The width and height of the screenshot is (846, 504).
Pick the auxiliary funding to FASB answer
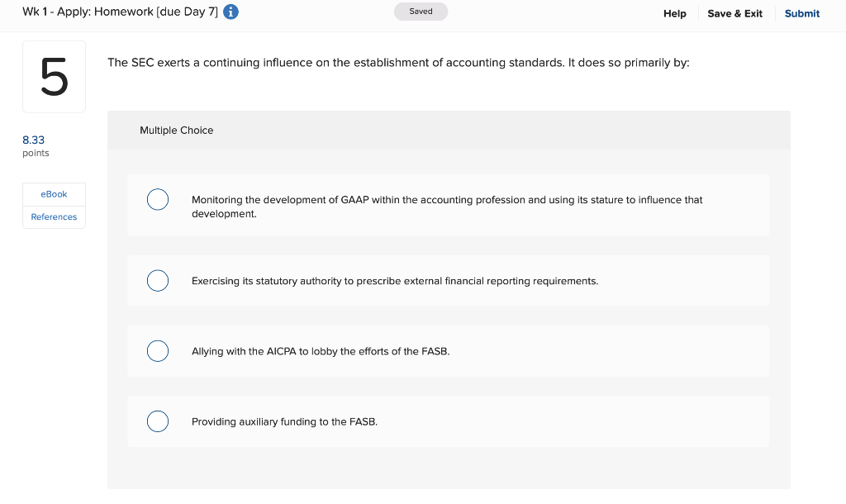pyautogui.click(x=158, y=421)
